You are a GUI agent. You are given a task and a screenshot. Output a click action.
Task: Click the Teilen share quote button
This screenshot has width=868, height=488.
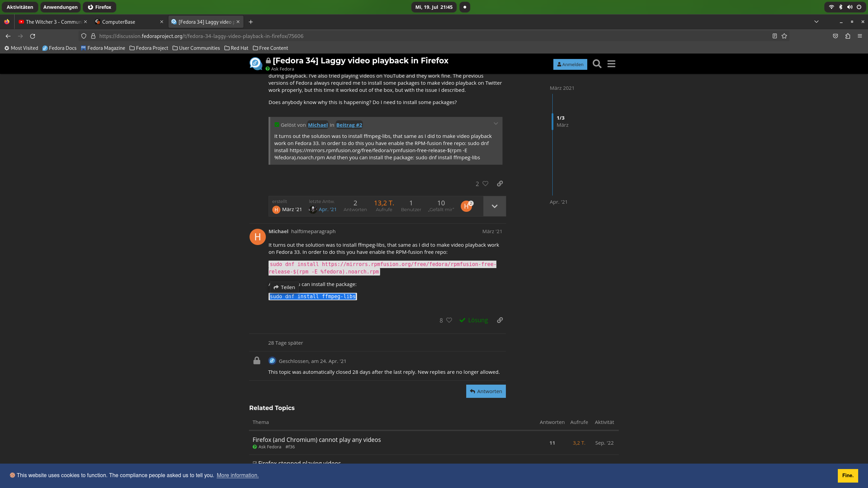[284, 287]
